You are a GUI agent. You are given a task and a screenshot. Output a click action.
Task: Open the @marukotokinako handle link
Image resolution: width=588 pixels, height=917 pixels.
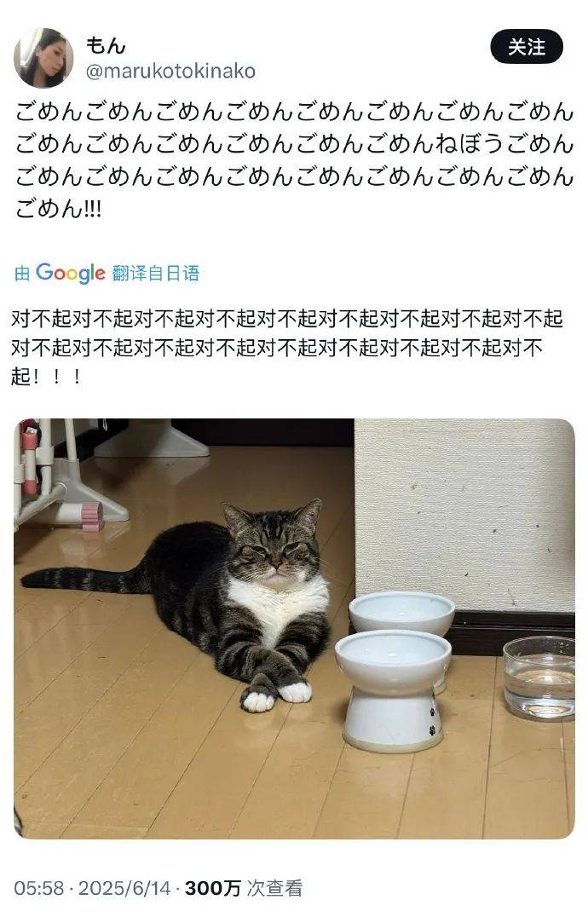170,72
